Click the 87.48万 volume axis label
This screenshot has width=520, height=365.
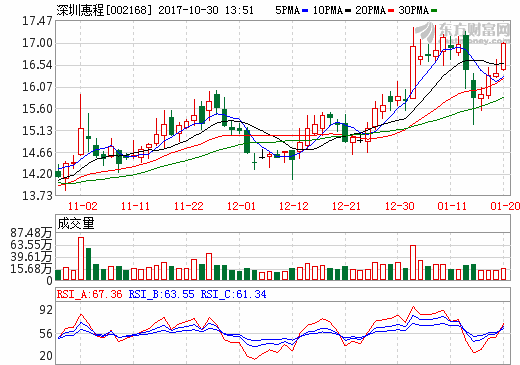[x=31, y=233]
